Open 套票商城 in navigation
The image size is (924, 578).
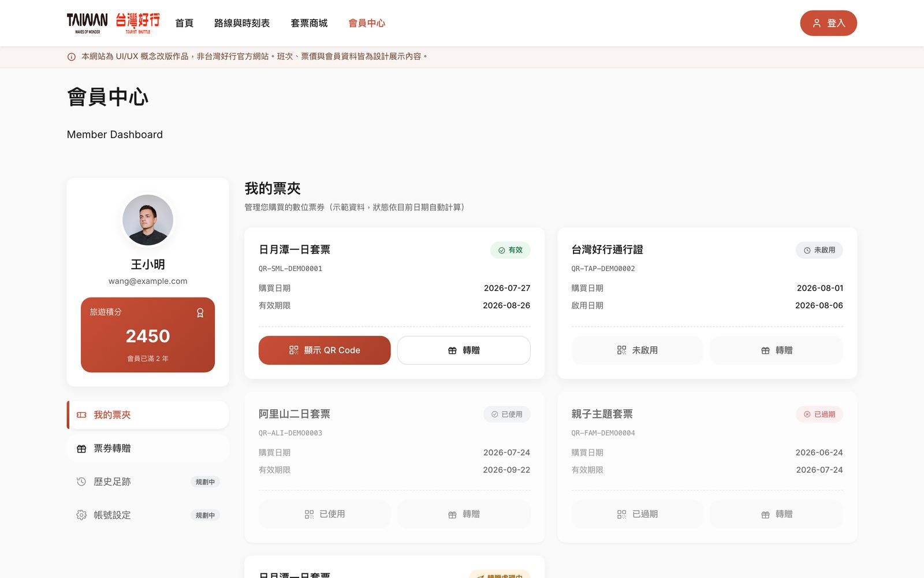(309, 23)
